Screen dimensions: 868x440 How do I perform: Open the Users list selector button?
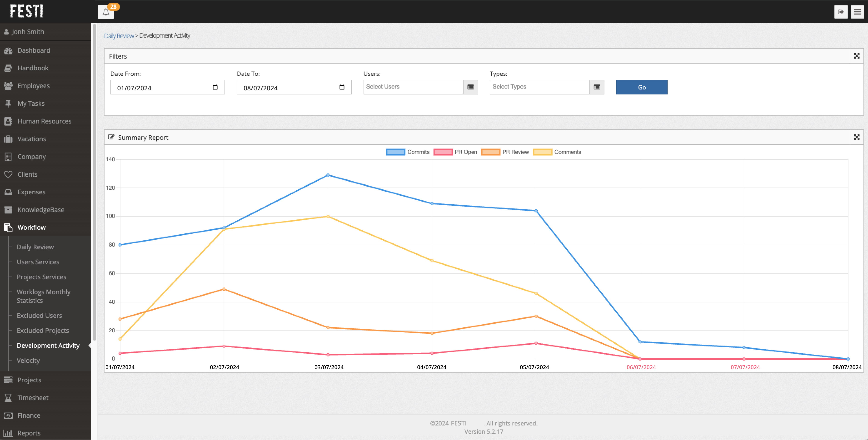click(470, 87)
